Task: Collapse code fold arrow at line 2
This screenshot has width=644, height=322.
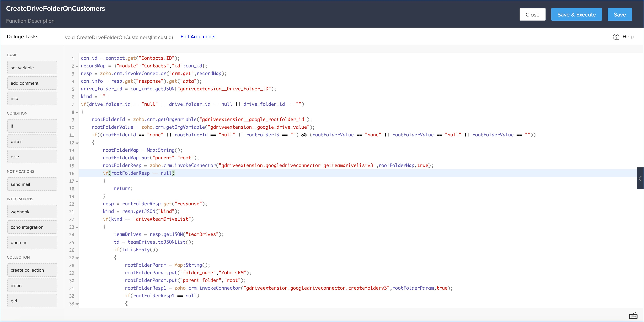Action: tap(77, 66)
